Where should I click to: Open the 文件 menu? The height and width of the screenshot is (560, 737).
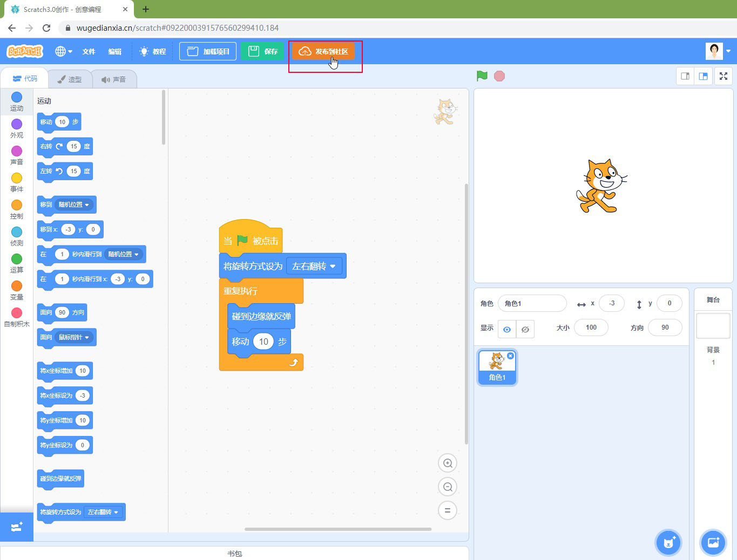pyautogui.click(x=89, y=51)
